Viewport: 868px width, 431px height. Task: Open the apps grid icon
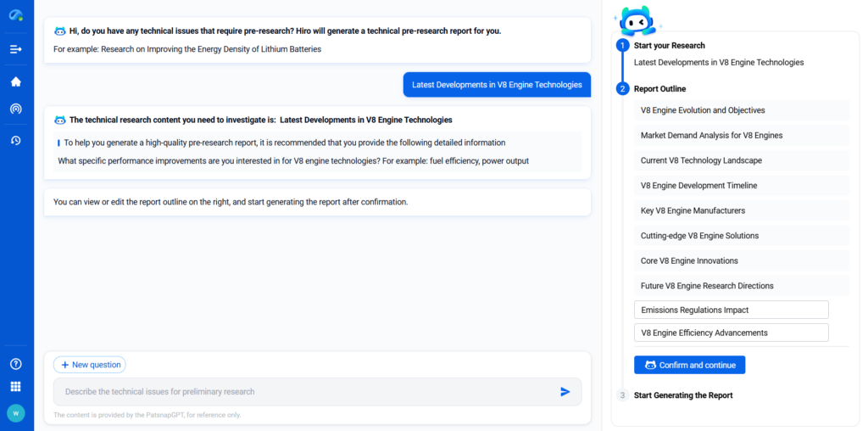[16, 387]
